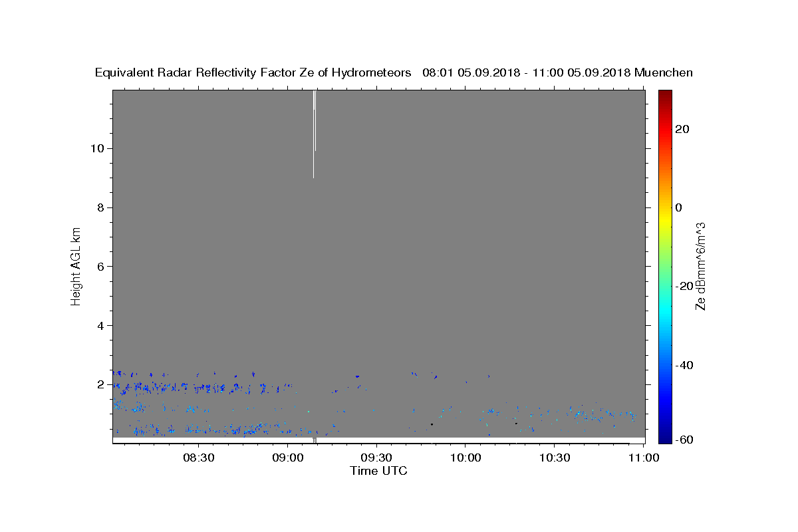
Task: Click the white vertical data gap line near 09:08
Action: pyautogui.click(x=314, y=133)
